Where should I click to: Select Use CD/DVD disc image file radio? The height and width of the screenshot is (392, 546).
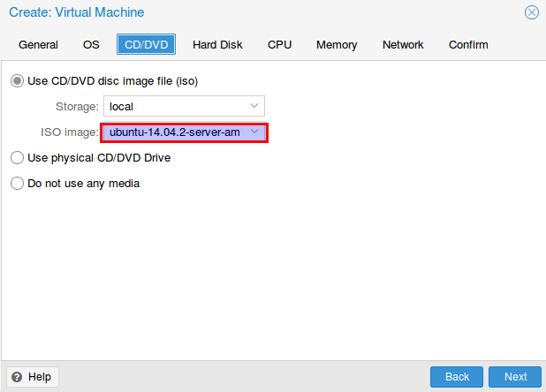click(x=17, y=80)
